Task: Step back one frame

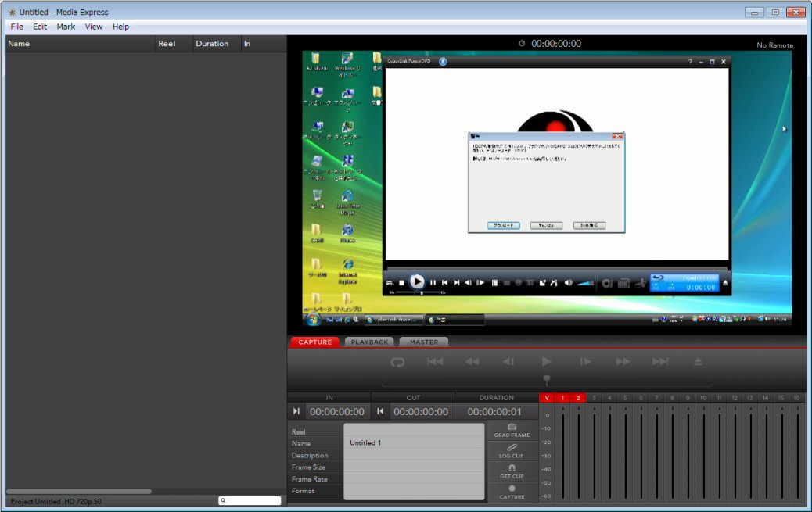Action: click(508, 361)
